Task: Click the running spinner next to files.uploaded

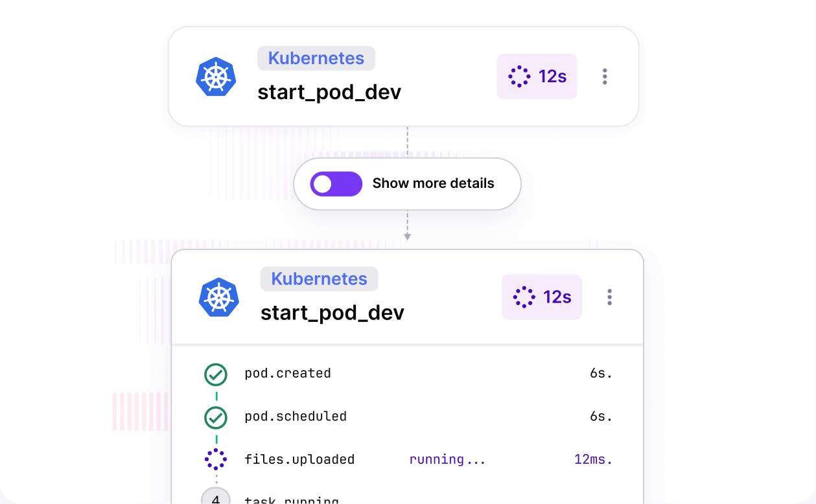Action: (x=216, y=459)
